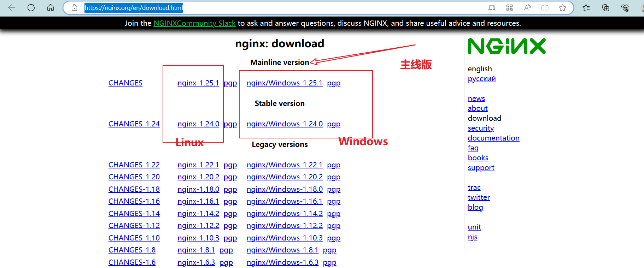Open Collections icon in toolbar
644x268 pixels.
(x=605, y=7)
